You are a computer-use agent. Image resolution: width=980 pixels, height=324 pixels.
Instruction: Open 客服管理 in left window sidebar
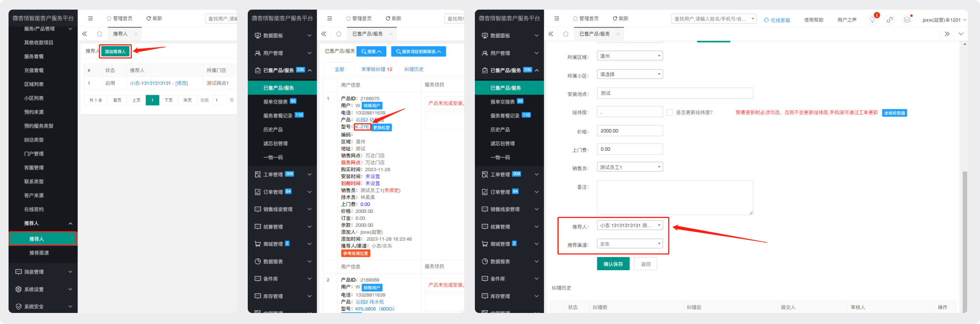pos(34,168)
